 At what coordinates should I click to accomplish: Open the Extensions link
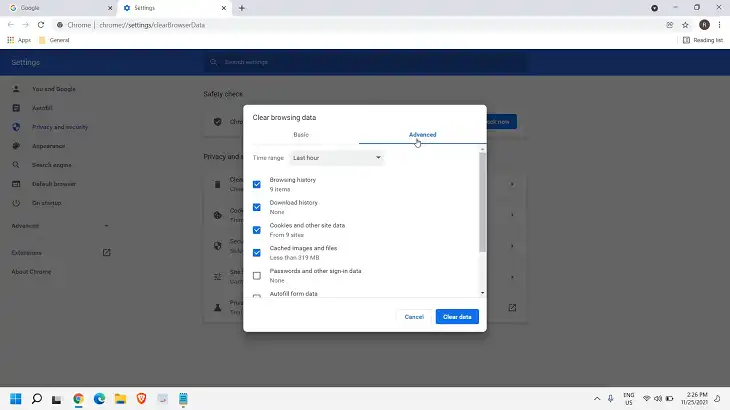click(61, 253)
